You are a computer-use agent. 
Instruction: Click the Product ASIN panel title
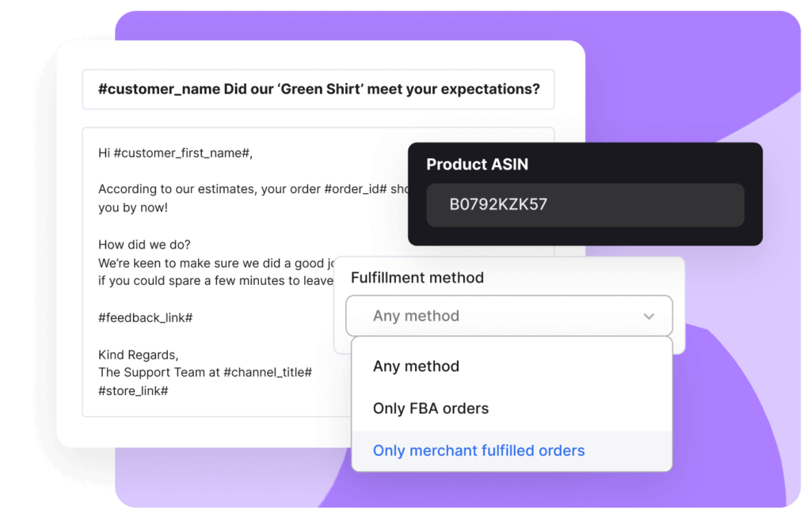(478, 165)
